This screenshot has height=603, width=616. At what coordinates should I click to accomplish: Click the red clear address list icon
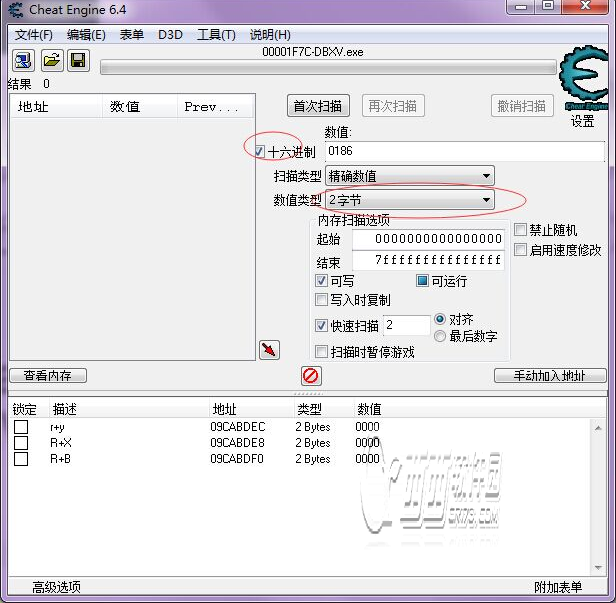pos(311,376)
